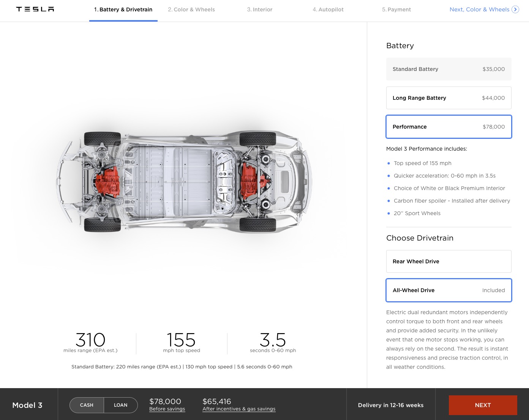This screenshot has width=529, height=420.
Task: Jump to the Payment tab
Action: coord(396,9)
